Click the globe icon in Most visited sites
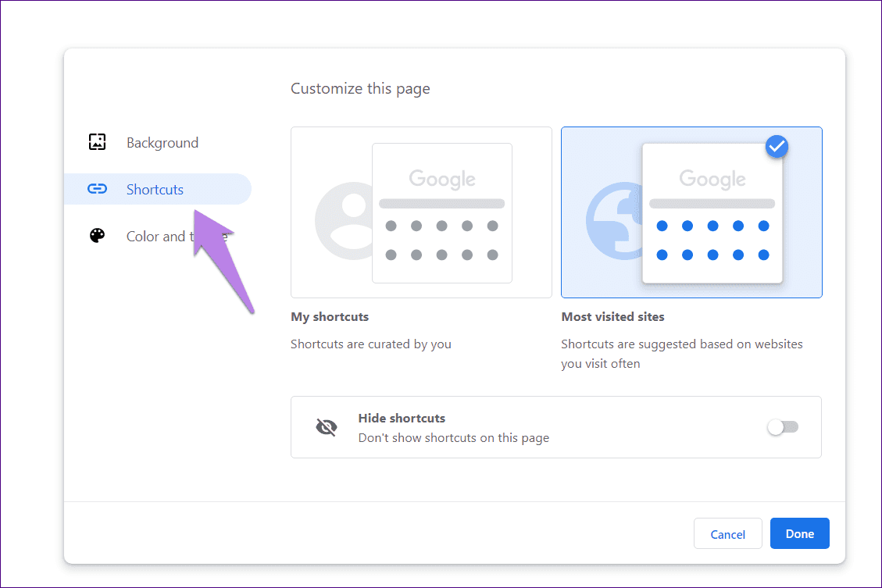882x588 pixels. point(614,221)
